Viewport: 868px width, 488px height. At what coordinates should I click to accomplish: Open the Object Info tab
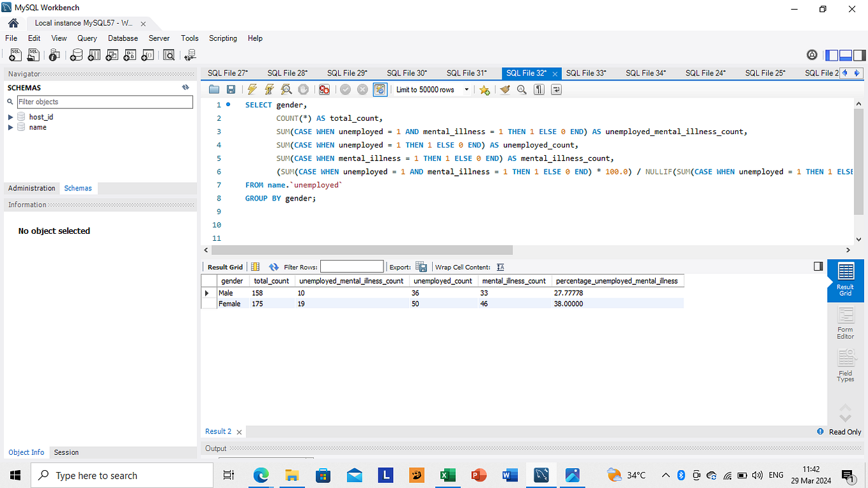(26, 452)
